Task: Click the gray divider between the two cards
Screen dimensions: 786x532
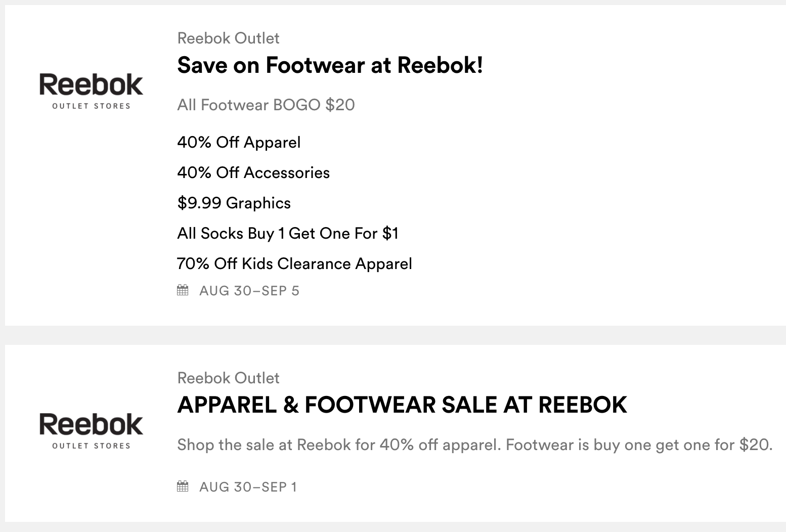Action: (393, 335)
